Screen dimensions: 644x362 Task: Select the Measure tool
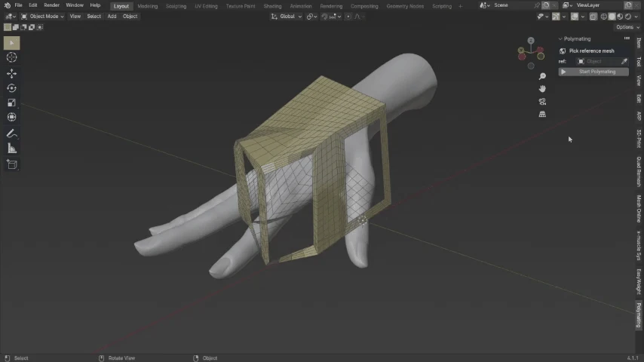11,149
